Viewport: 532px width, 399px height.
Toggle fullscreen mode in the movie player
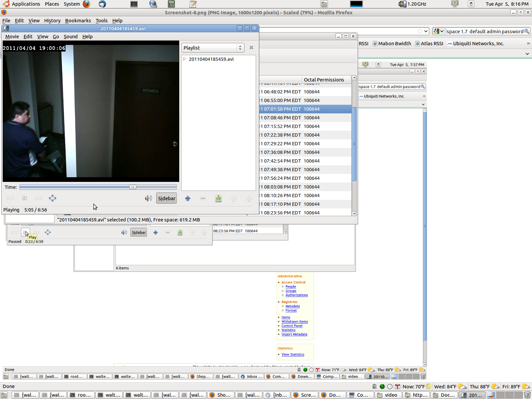53,198
